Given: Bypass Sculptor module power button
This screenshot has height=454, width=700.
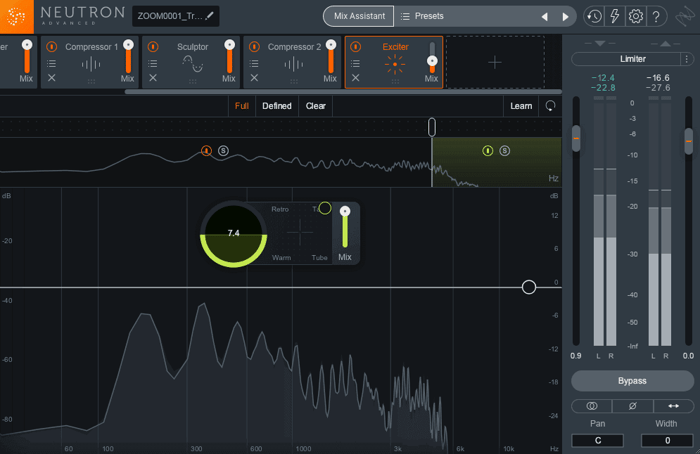Looking at the screenshot, I should 153,46.
